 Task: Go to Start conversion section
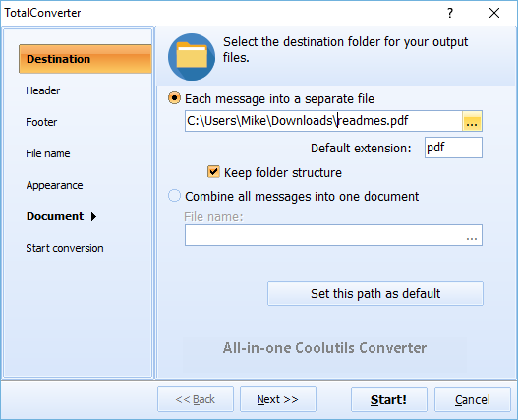click(x=65, y=248)
